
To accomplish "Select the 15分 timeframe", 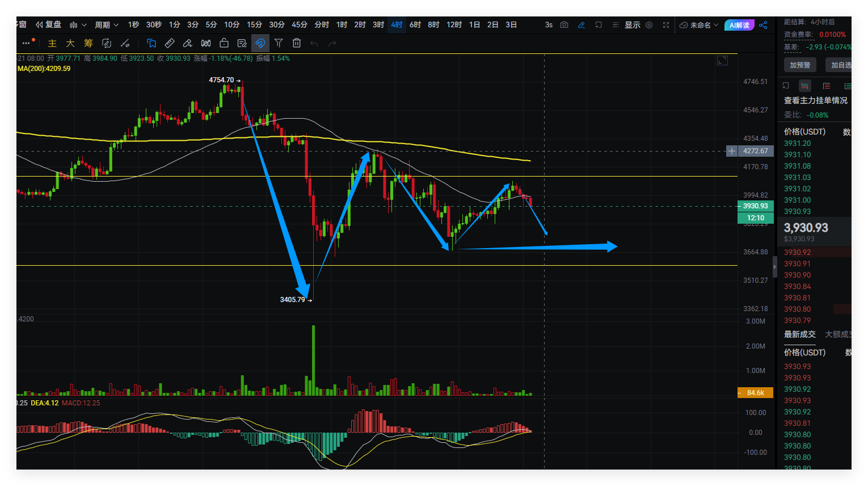I will tap(254, 25).
